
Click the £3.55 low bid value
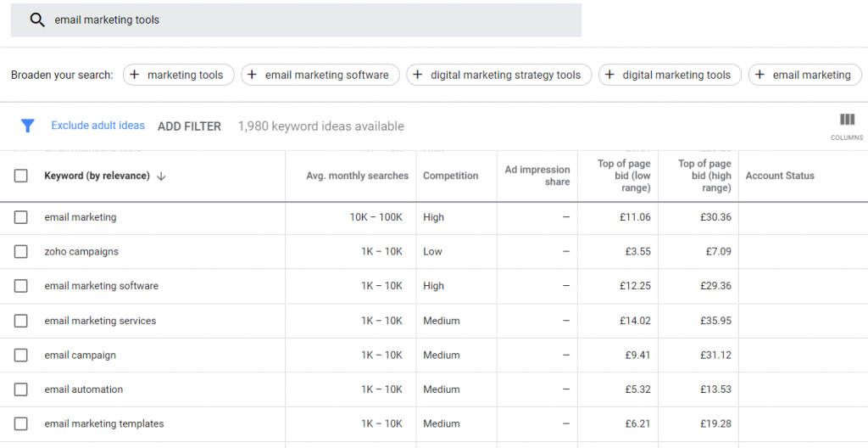(637, 252)
